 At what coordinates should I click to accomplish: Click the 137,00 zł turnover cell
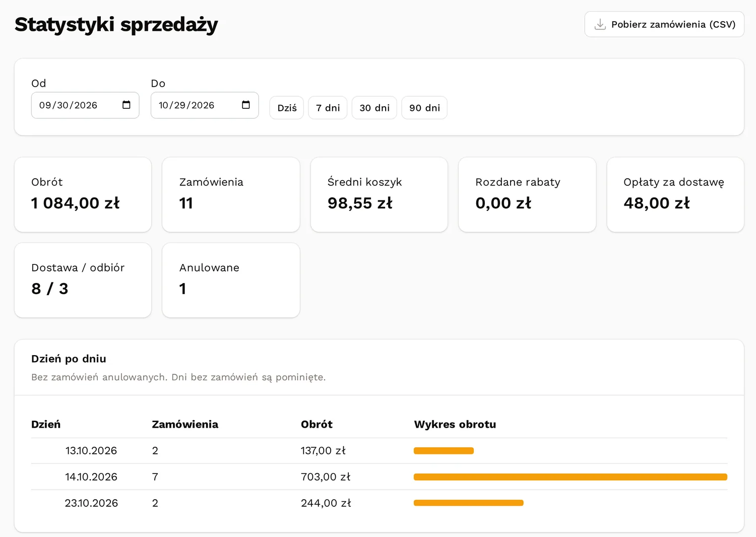click(323, 451)
